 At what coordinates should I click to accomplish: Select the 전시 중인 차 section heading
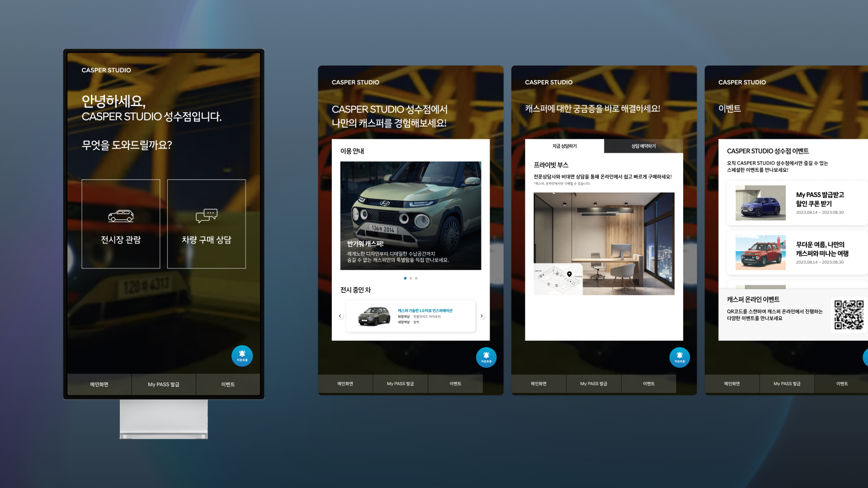[355, 290]
